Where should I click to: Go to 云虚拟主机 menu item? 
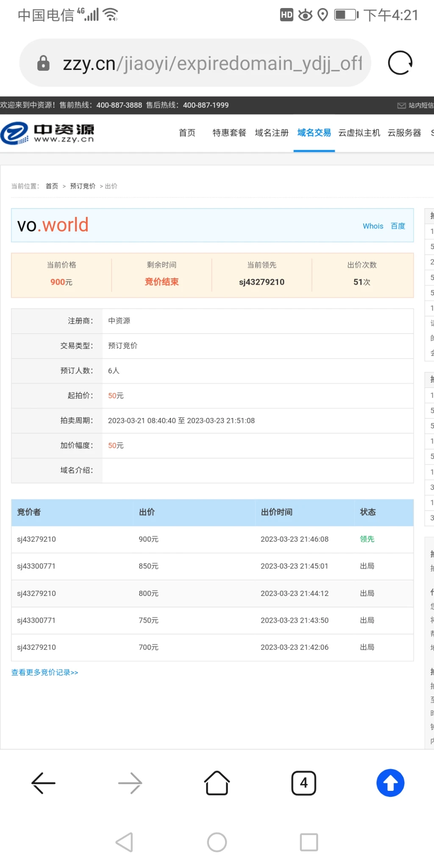pyautogui.click(x=359, y=133)
